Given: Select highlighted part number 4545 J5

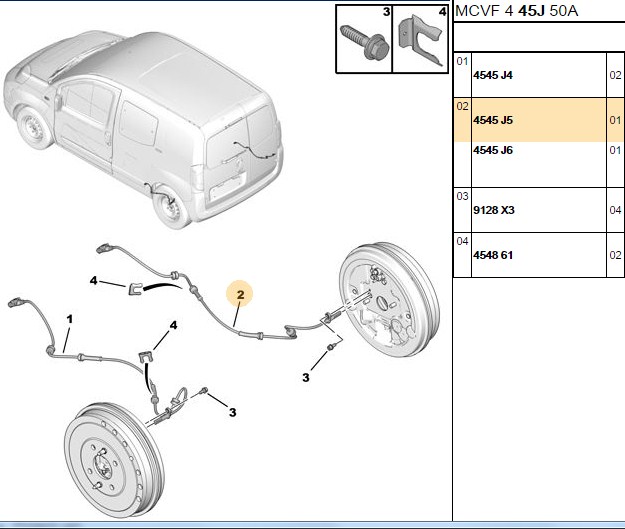Looking at the screenshot, I should point(493,120).
